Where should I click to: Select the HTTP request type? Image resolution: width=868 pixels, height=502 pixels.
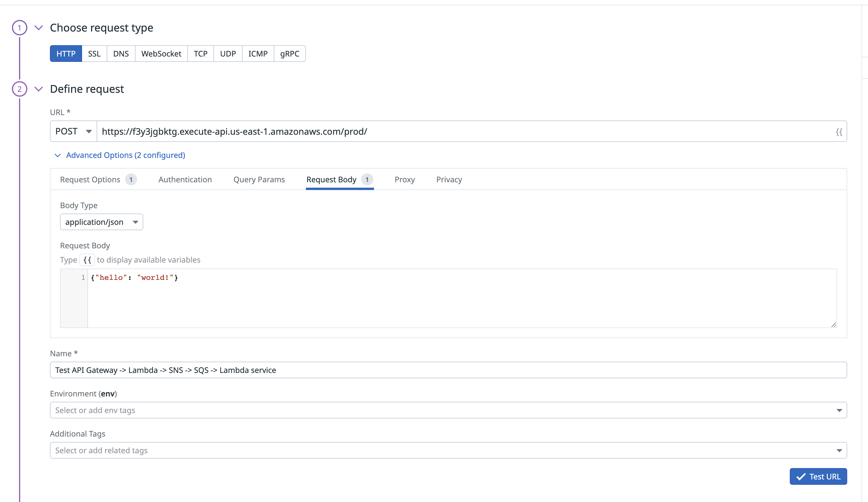(x=66, y=54)
